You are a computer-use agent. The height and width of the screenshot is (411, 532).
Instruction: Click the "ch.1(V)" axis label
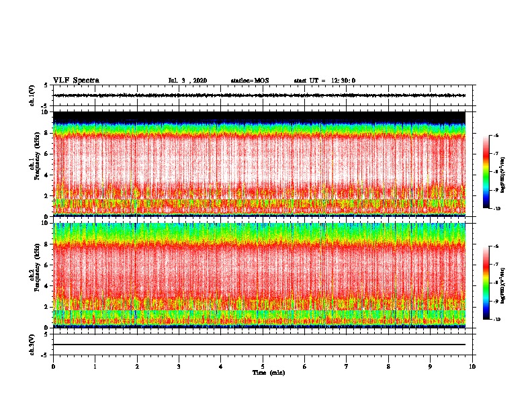coord(32,95)
